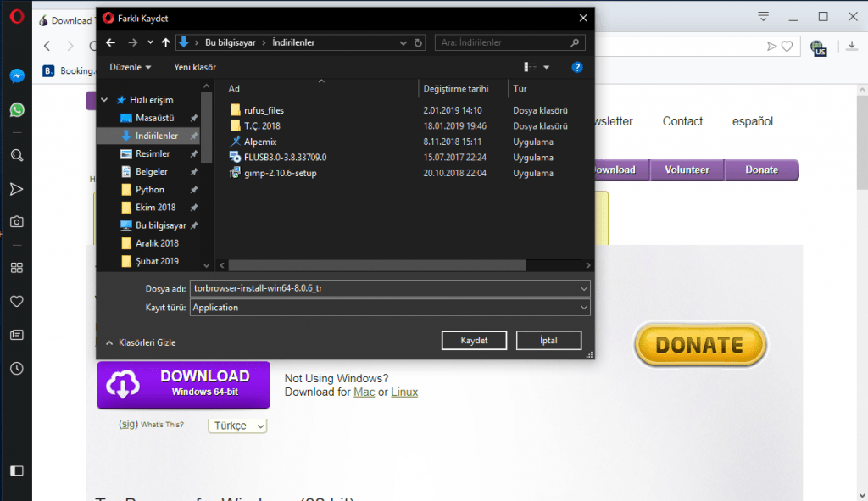The image size is (868, 501).
Task: Open Facebook Messenger from Opera sidebar
Action: [16, 75]
